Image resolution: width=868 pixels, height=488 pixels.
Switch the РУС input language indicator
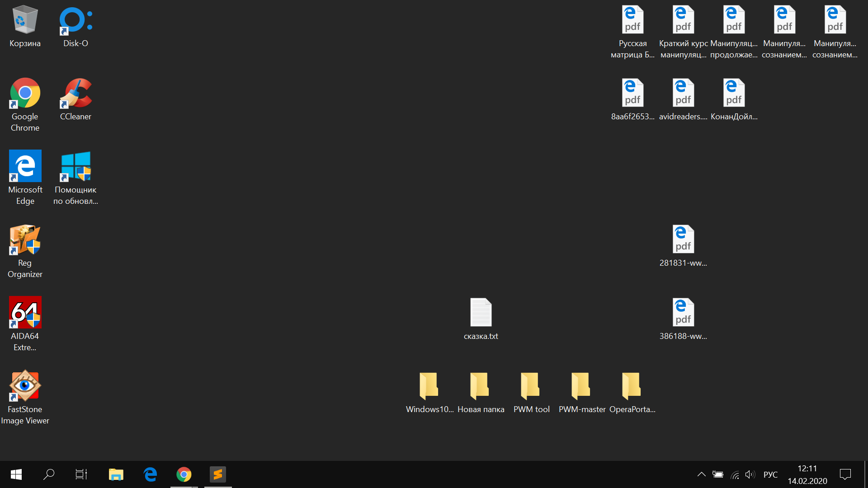(x=770, y=474)
